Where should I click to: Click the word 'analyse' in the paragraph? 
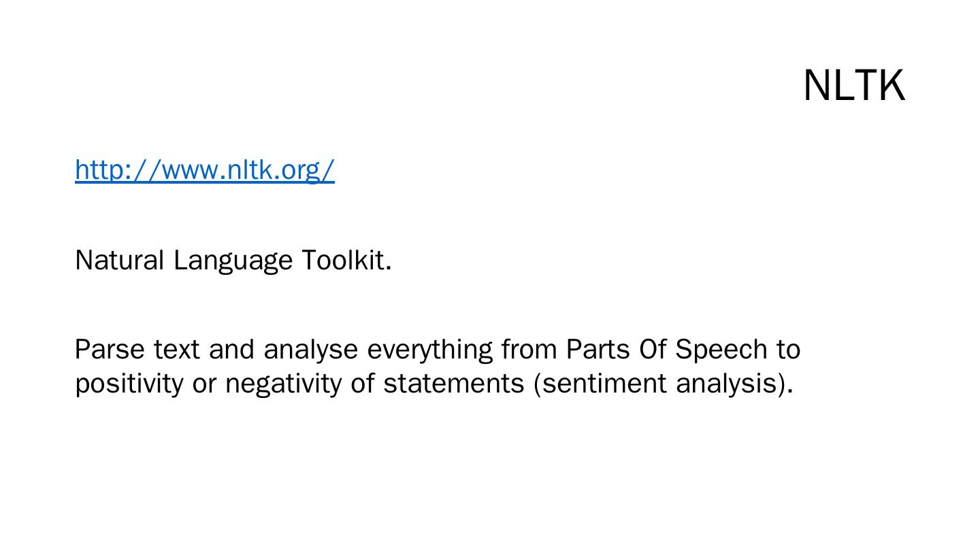pos(310,350)
